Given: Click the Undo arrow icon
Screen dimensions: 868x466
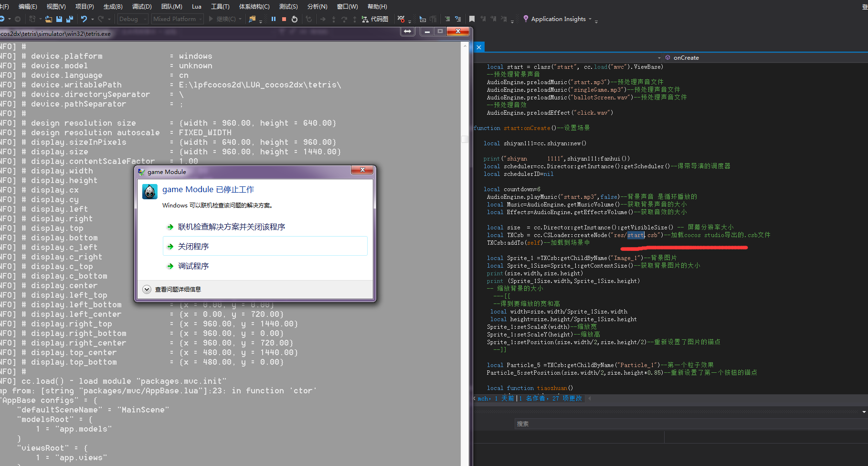Looking at the screenshot, I should (x=84, y=19).
